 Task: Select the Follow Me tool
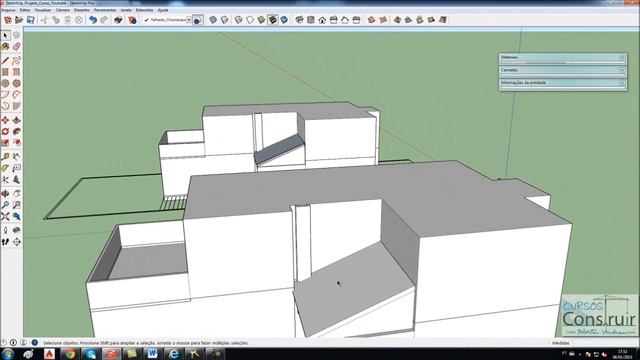point(16,131)
